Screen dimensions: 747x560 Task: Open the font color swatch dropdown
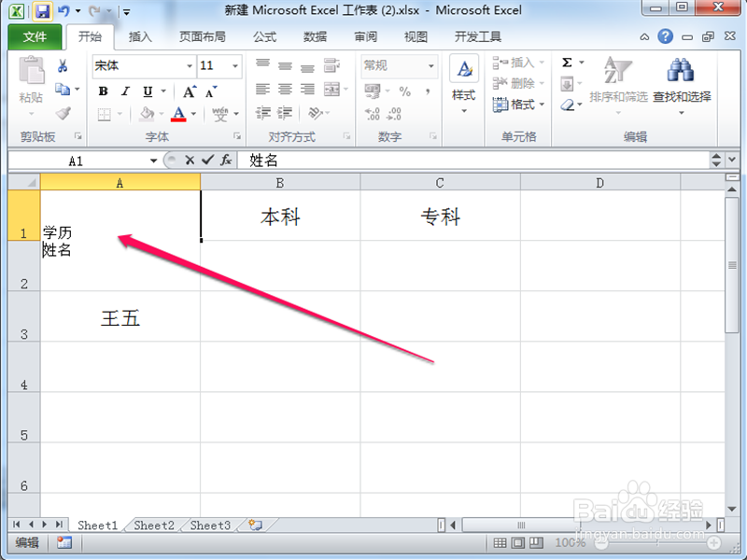[x=195, y=113]
